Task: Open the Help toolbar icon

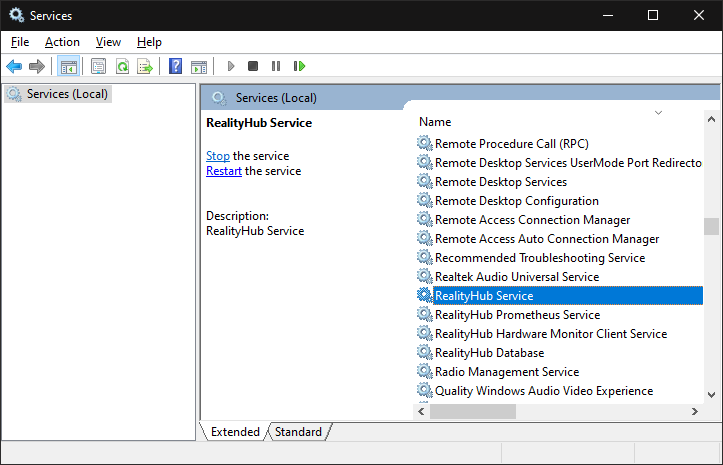Action: (175, 67)
